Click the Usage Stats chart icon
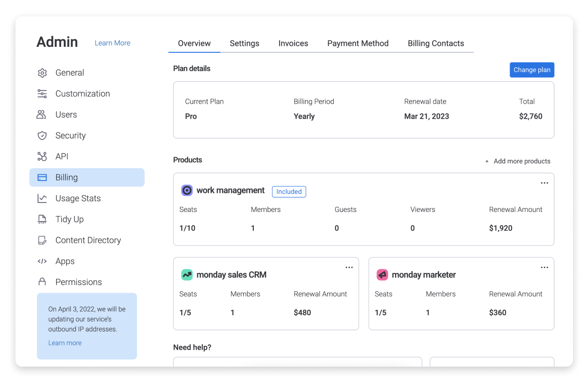The height and width of the screenshot is (383, 588). coord(42,198)
